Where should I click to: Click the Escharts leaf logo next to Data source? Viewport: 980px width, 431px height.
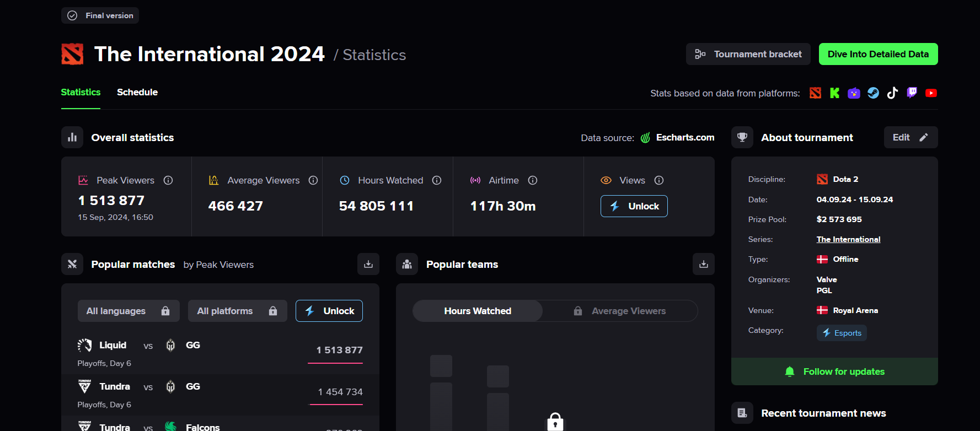click(645, 138)
